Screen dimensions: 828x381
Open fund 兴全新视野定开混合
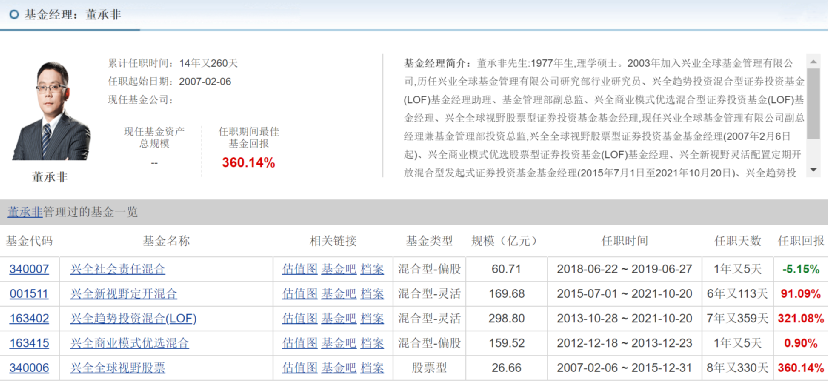pos(124,294)
